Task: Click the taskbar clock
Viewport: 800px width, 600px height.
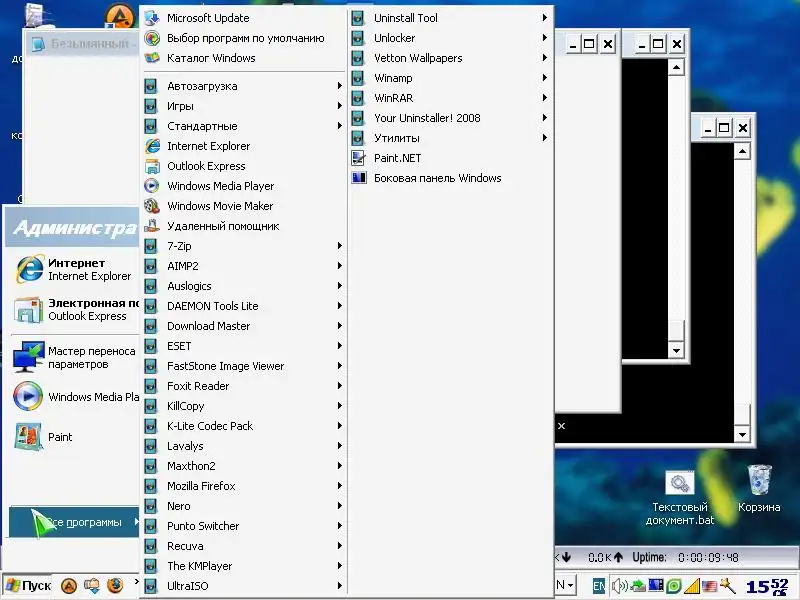Action: (767, 586)
